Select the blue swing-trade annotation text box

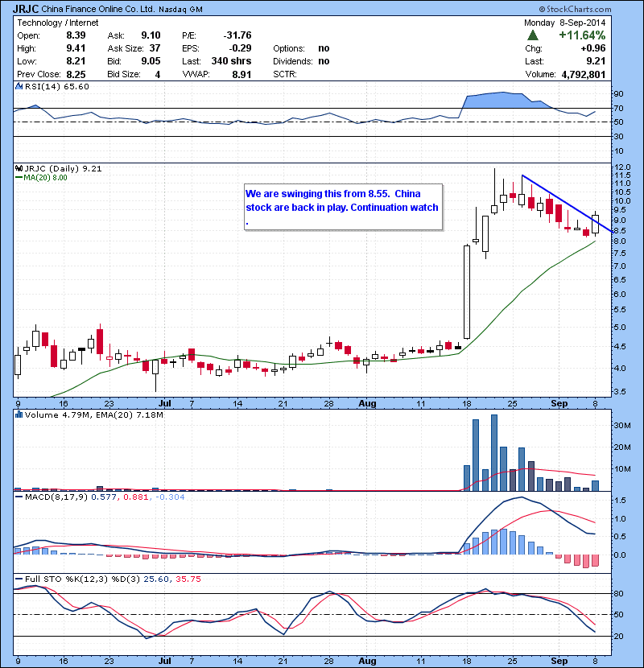(x=344, y=207)
